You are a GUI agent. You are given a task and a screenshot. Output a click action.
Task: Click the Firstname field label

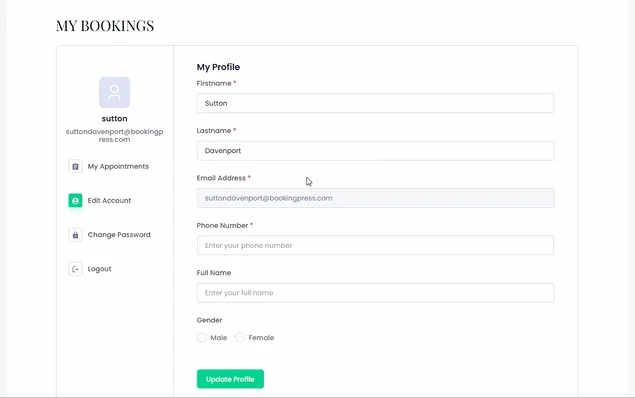[214, 83]
